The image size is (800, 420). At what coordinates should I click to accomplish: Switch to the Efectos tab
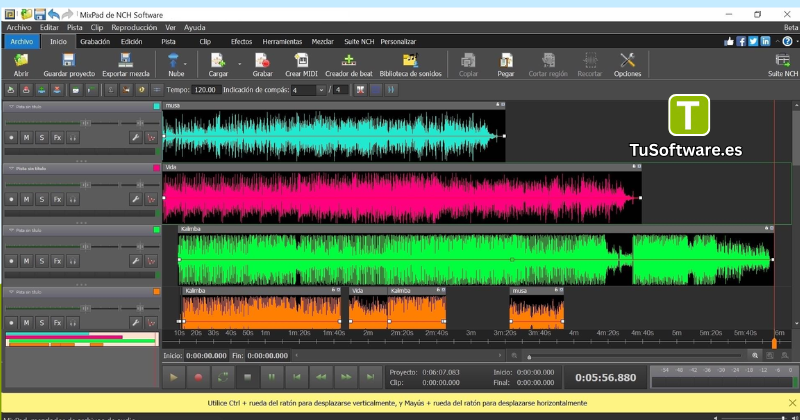click(x=241, y=41)
